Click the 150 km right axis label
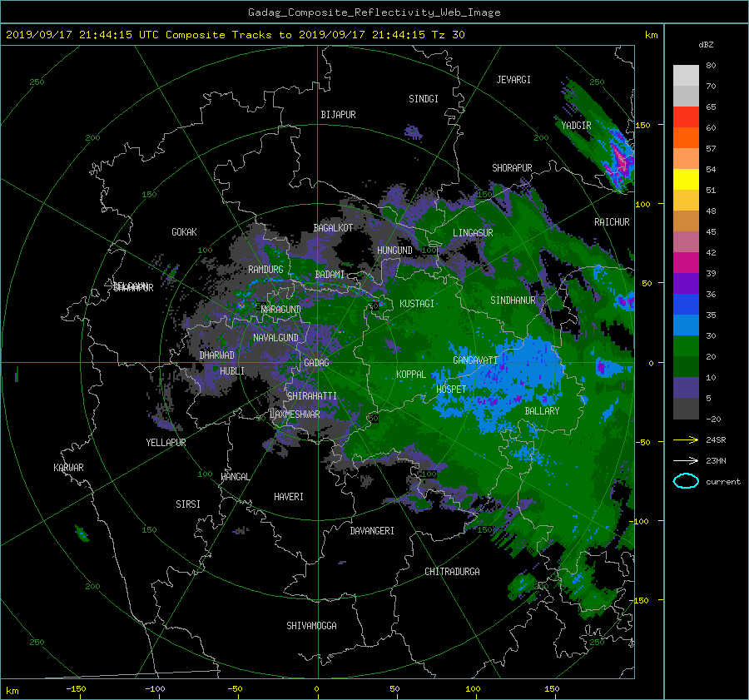This screenshot has height=700, width=749. point(643,125)
